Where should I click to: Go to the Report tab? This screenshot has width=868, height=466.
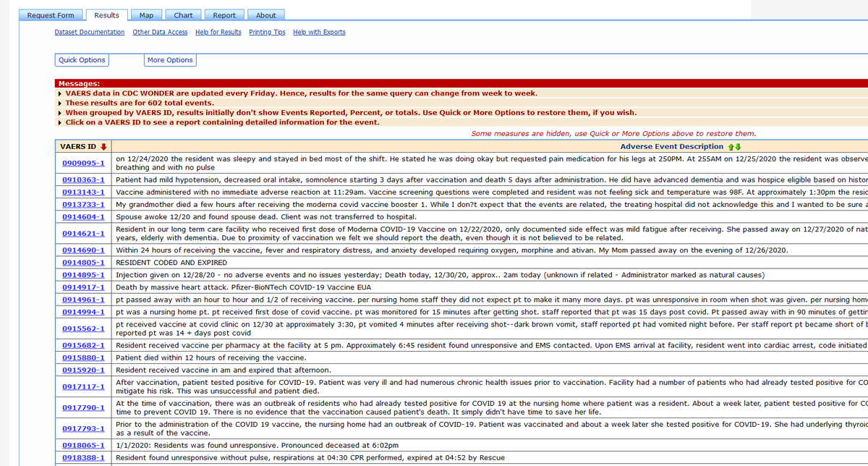pos(224,15)
